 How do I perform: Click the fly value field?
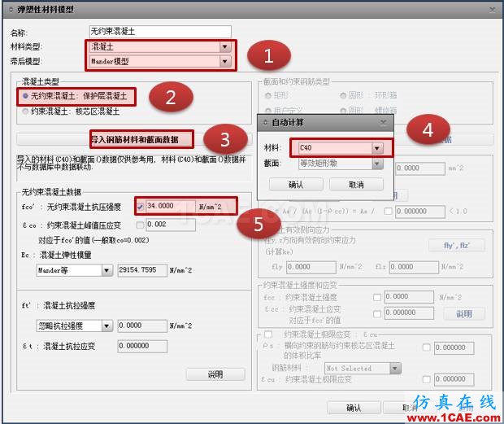tap(311, 267)
